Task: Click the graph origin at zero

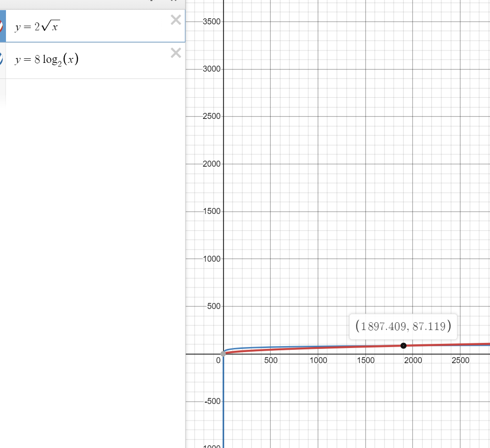Action: (223, 354)
